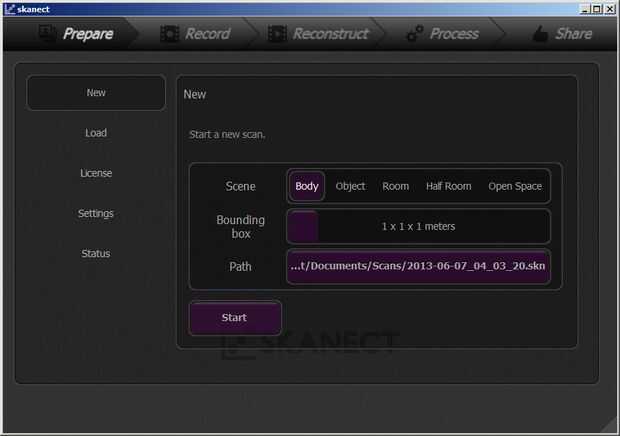
Task: Click the Reconstruct film-play icon
Action: [278, 34]
